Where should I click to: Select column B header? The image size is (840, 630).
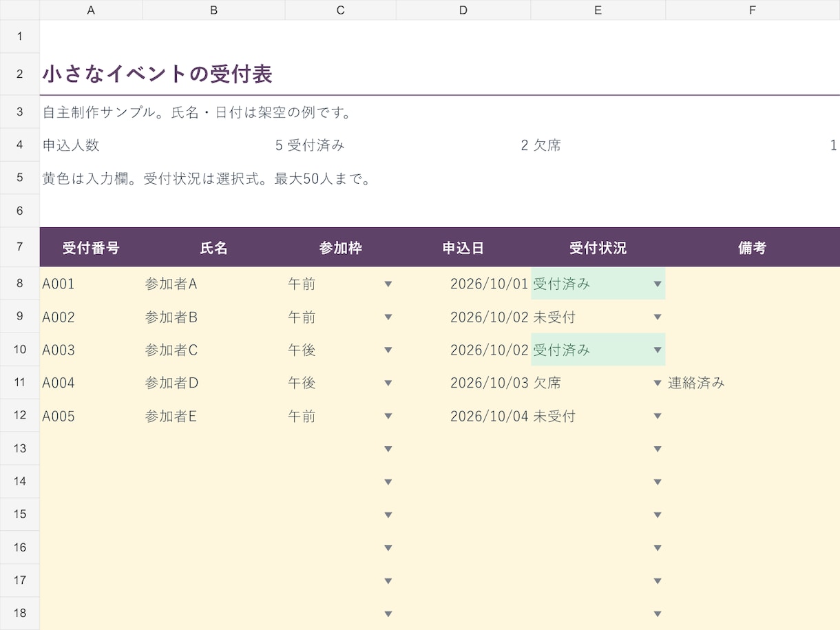click(214, 10)
